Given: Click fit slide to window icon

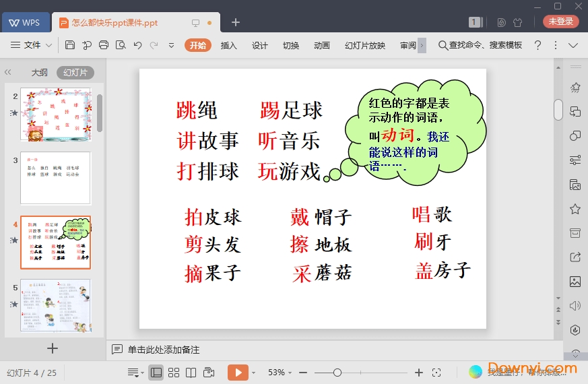Looking at the screenshot, I should [x=436, y=373].
